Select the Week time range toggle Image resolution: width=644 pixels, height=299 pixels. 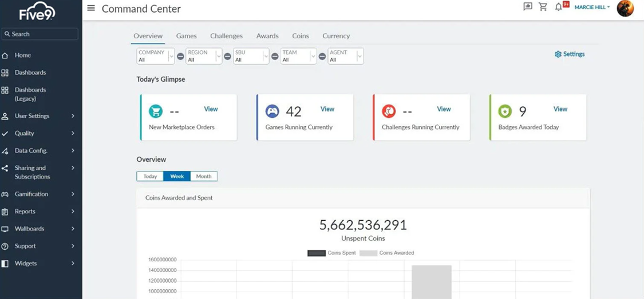177,176
